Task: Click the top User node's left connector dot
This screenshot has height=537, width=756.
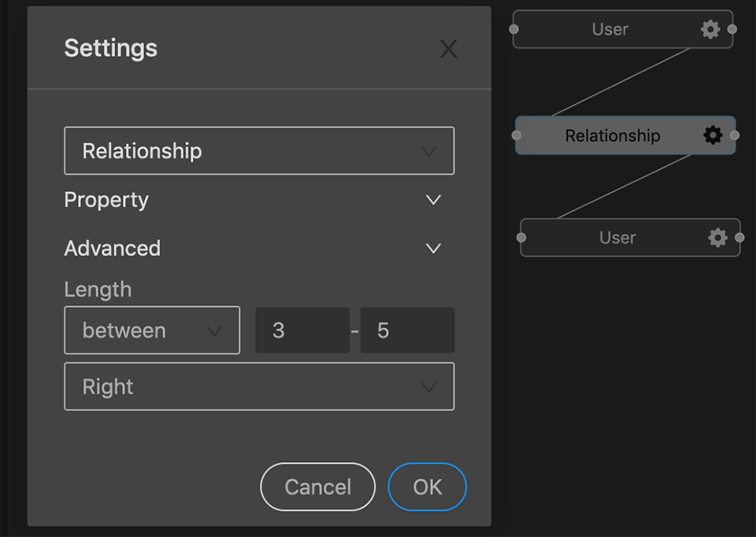Action: (x=513, y=29)
